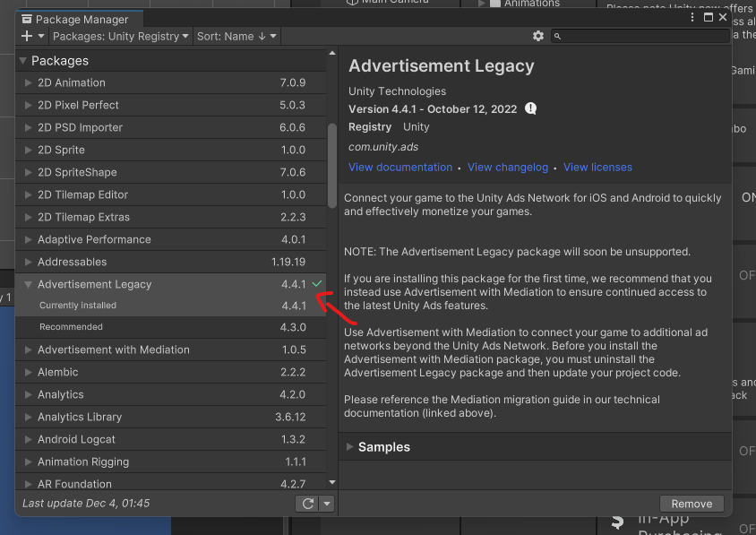
Task: Click the 7.0.9 version of 2D Animation
Action: 293,83
